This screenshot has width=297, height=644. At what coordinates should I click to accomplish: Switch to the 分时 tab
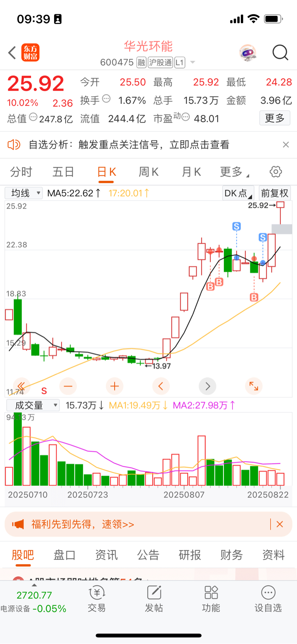click(x=21, y=172)
